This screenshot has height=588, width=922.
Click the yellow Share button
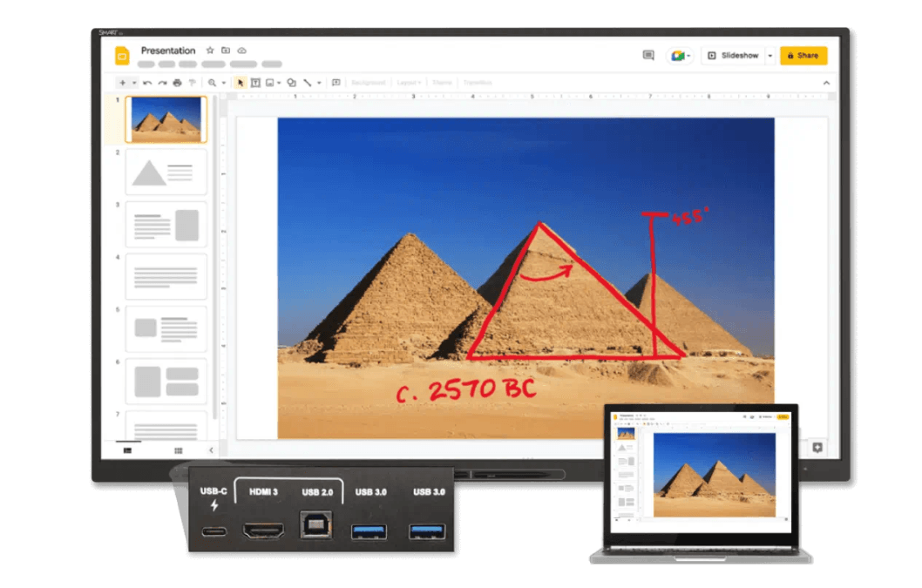coord(803,56)
